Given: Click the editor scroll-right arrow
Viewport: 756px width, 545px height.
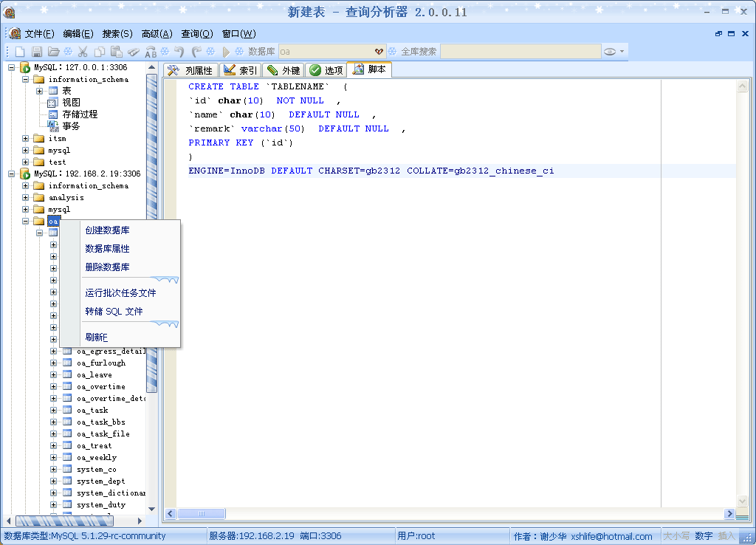Looking at the screenshot, I should click(729, 514).
